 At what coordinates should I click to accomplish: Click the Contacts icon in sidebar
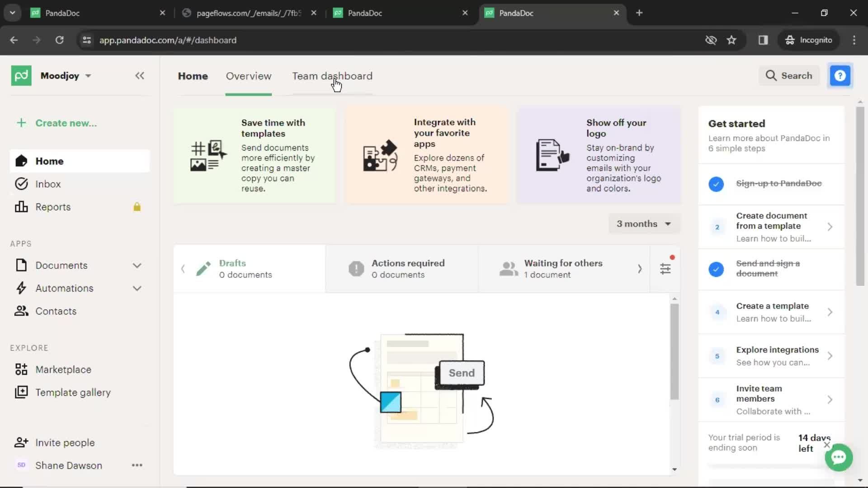[21, 310]
